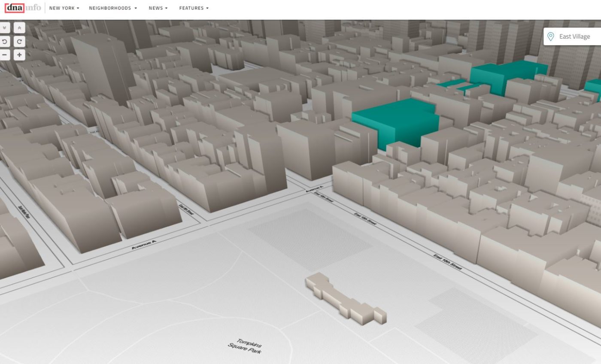Rotate the map clockwise with the rotate-right icon
This screenshot has height=364, width=601.
19,41
